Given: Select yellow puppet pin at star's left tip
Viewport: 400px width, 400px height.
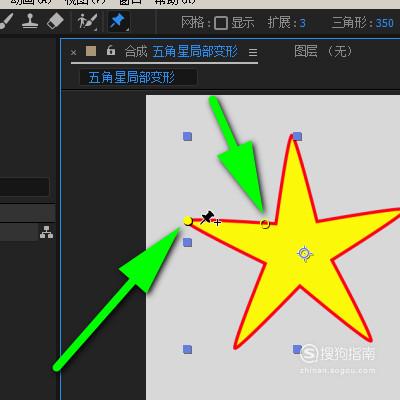Looking at the screenshot, I should coord(188,221).
